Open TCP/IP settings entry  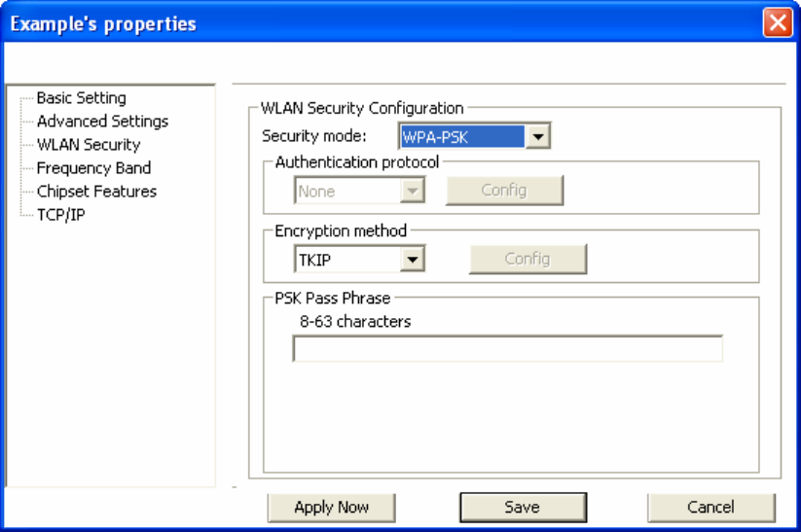coord(60,215)
